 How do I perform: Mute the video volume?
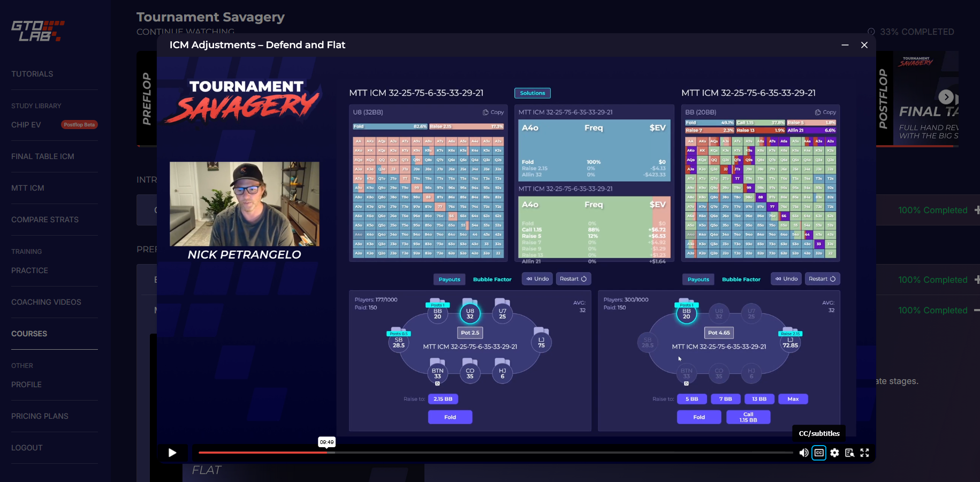803,453
